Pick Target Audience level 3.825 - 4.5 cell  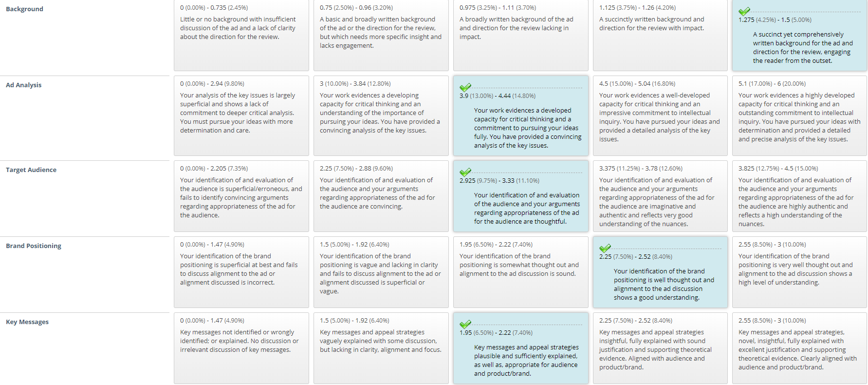pos(799,196)
